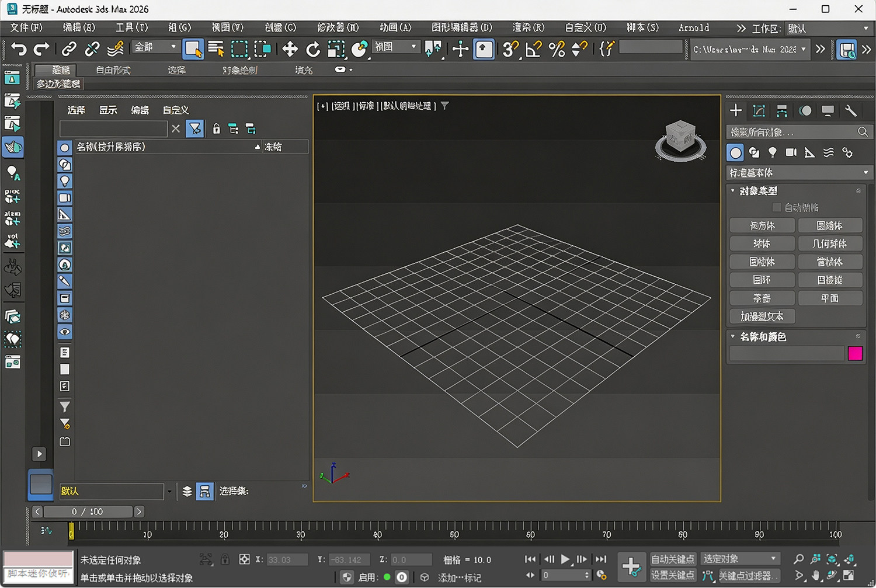Click the timeline frame slider 0 / 100
The image size is (876, 588).
pyautogui.click(x=88, y=512)
